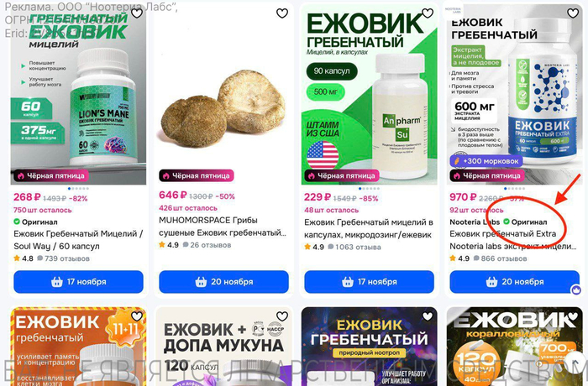The width and height of the screenshot is (588, 386).
Task: Click heart on purple Ежовик природный ноотроп card
Action: (x=428, y=316)
